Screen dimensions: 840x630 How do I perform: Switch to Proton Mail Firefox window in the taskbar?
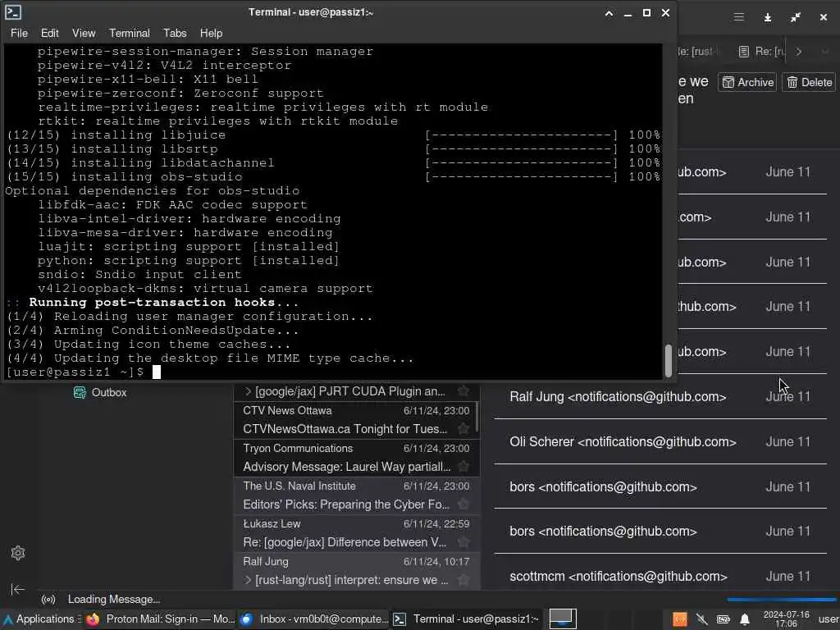(x=160, y=619)
